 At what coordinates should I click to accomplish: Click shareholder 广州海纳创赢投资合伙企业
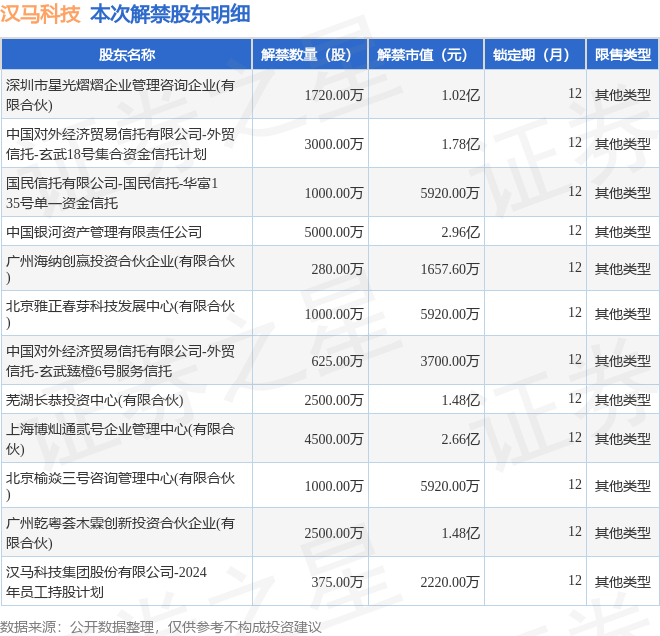(120, 269)
